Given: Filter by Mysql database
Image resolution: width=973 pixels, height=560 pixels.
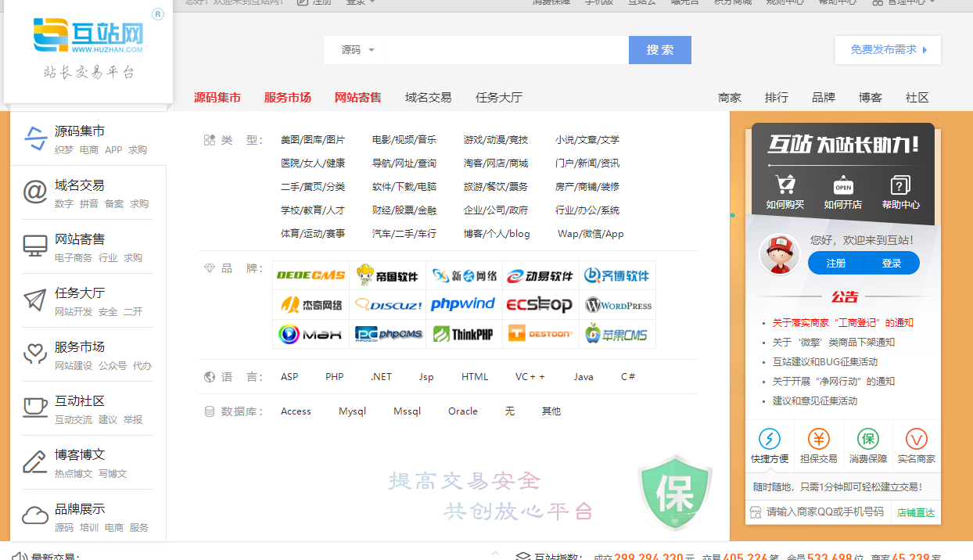Looking at the screenshot, I should click(x=352, y=411).
